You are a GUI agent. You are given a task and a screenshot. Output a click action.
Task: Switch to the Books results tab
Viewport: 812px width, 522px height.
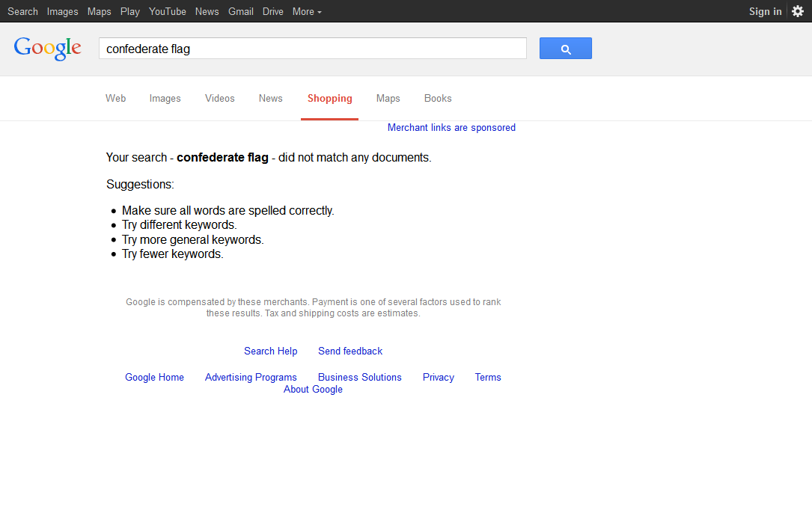click(438, 98)
